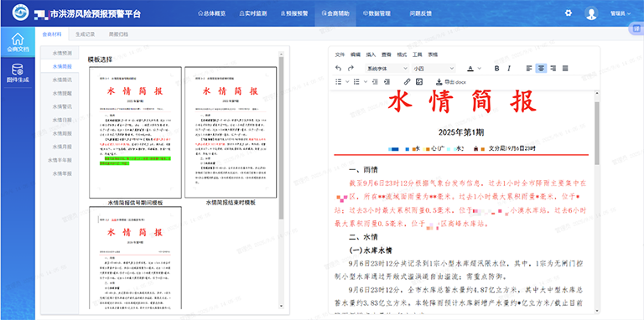Open the font family dropdown 系统字体
Image resolution: width=644 pixels, height=320 pixels.
387,69
